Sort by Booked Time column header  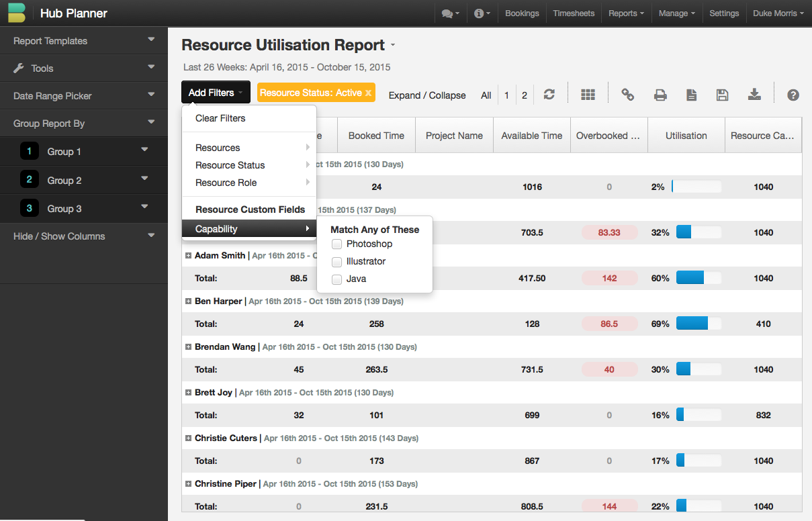376,136
